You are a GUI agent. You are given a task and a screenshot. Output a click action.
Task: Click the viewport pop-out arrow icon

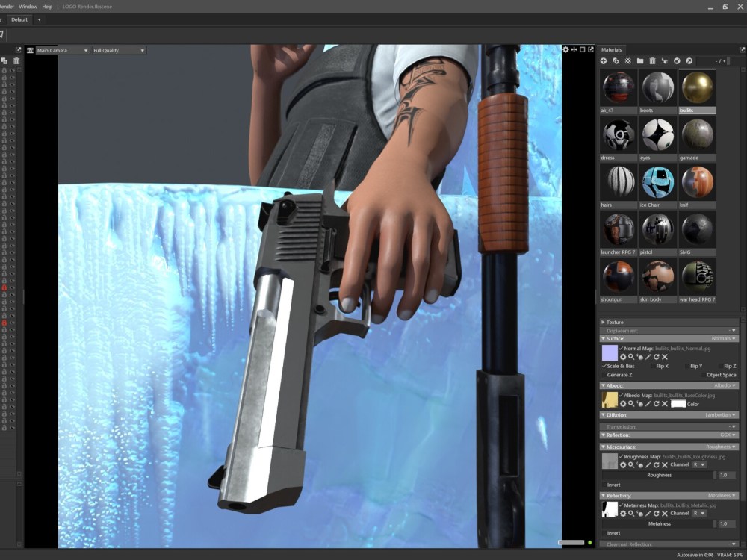tap(591, 49)
